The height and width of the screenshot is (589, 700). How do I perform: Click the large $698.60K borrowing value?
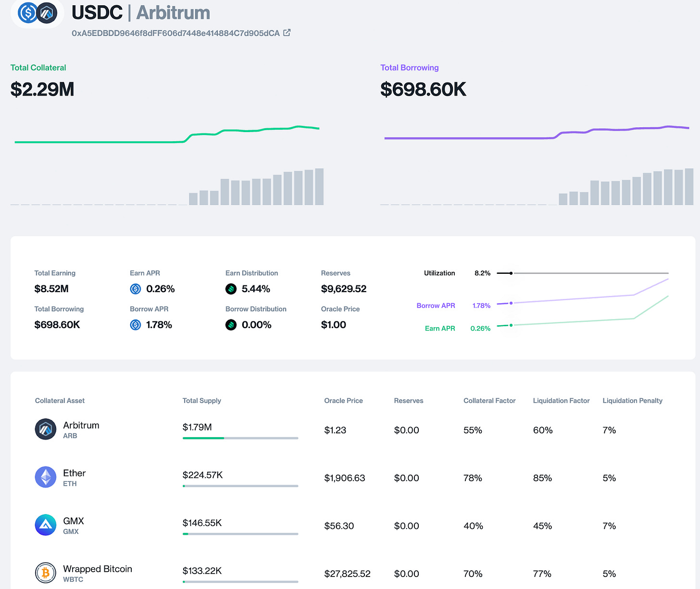click(x=423, y=89)
